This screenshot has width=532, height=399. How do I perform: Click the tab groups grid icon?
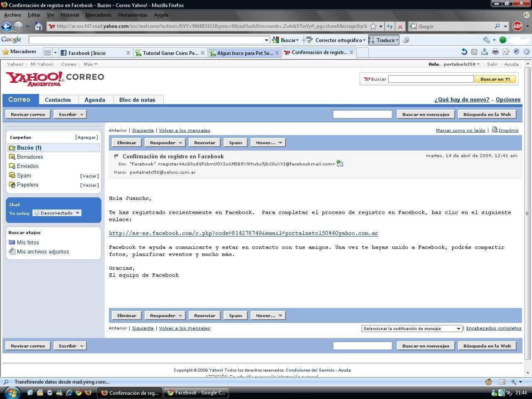coord(47,52)
